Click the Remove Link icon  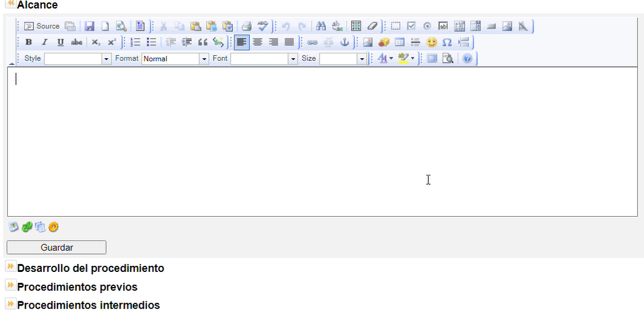(329, 42)
